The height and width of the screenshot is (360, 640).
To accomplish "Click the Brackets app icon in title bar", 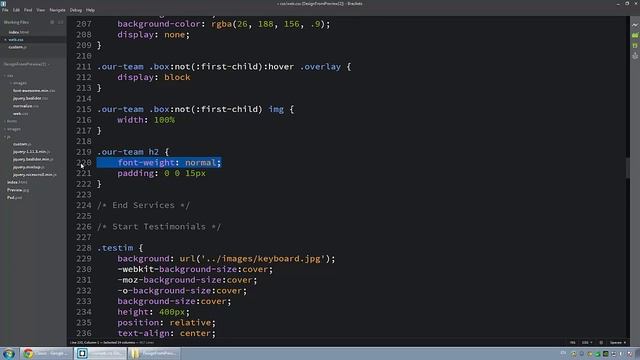I will [4, 4].
